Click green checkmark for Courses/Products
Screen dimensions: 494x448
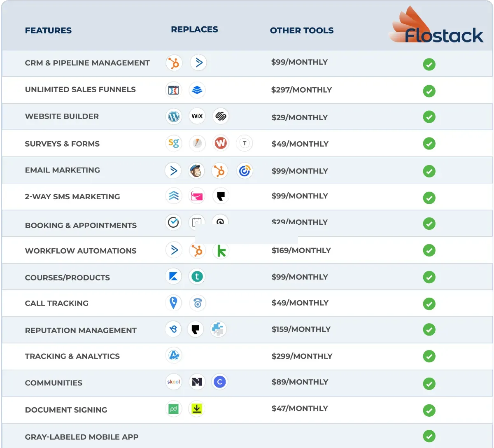[x=429, y=277]
